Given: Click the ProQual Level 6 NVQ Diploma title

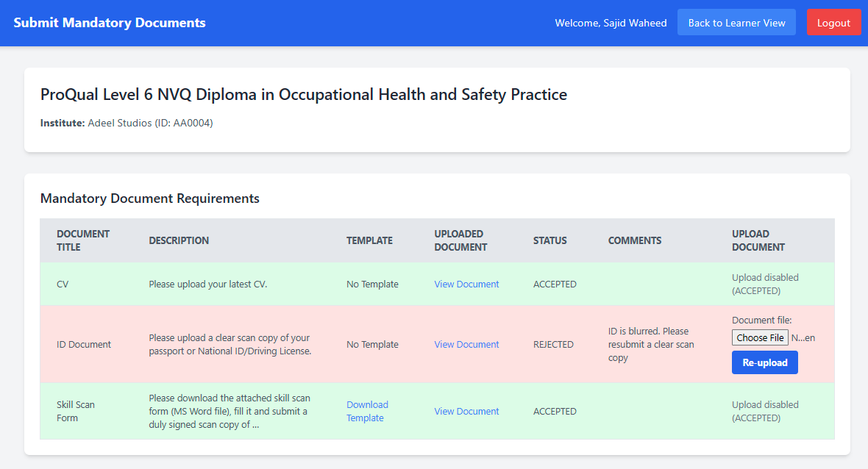Looking at the screenshot, I should tap(304, 94).
